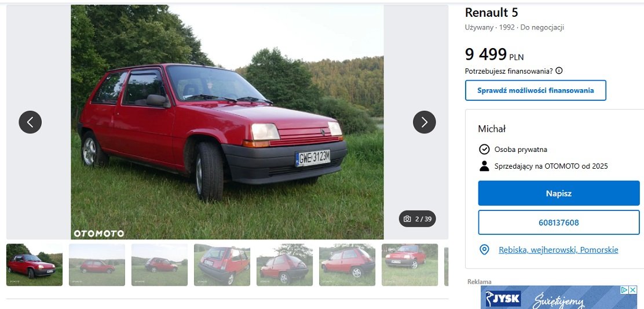Click the location pin icon

[x=485, y=249]
